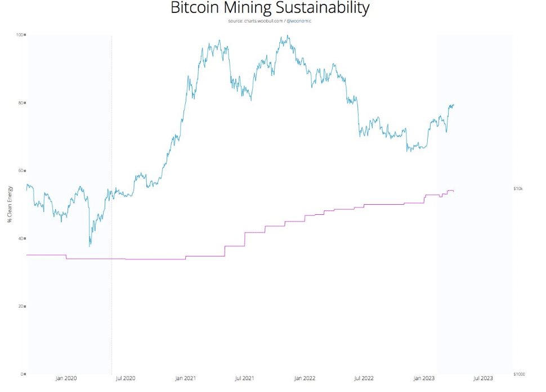The width and height of the screenshot is (546, 392).
Task: Pick the 20 y-axis tick label
Action: 20,307
